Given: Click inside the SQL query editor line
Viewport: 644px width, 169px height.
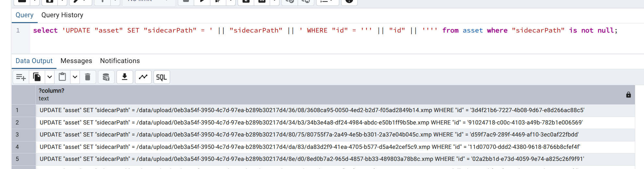Looking at the screenshot, I should pyautogui.click(x=325, y=31).
